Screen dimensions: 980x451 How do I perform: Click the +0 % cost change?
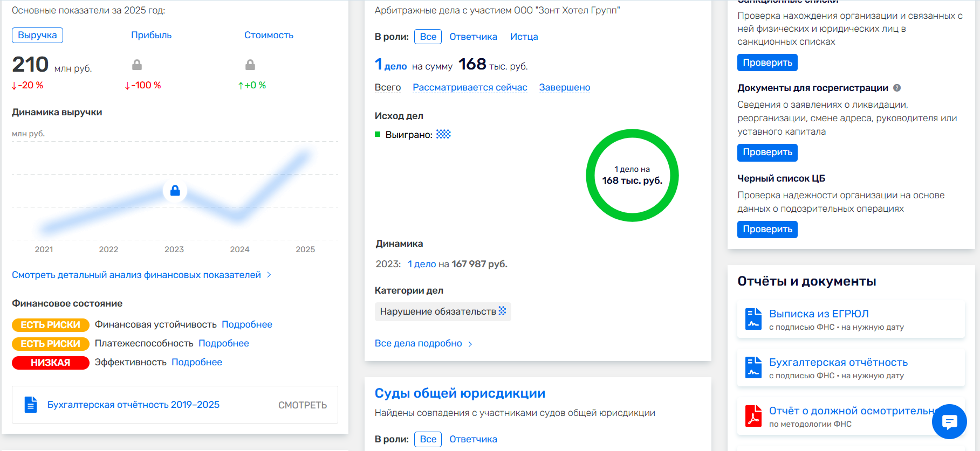(252, 85)
